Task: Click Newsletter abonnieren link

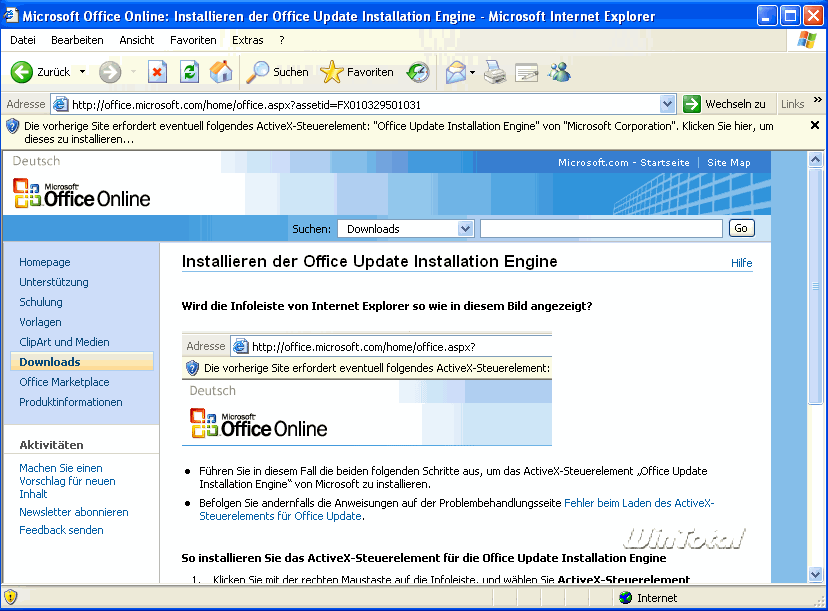Action: (x=74, y=512)
